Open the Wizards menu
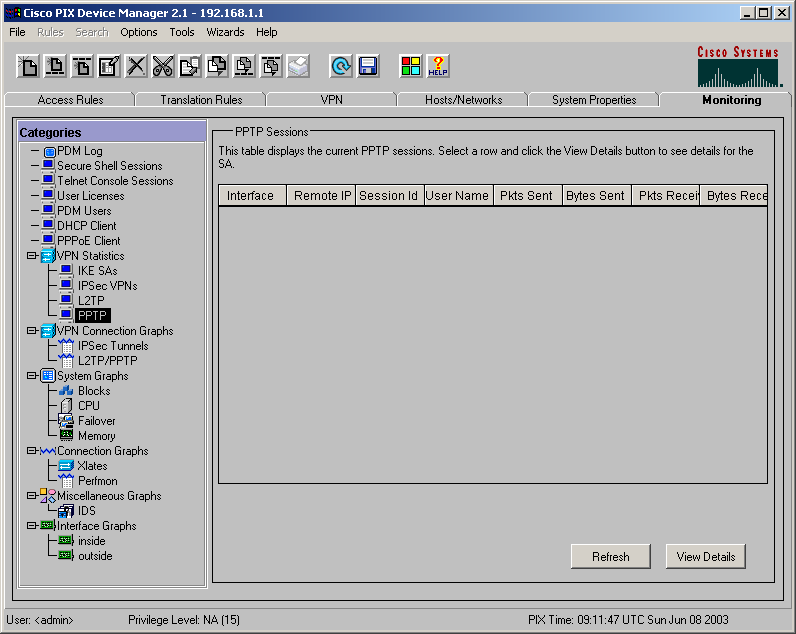This screenshot has width=796, height=634. click(x=225, y=32)
